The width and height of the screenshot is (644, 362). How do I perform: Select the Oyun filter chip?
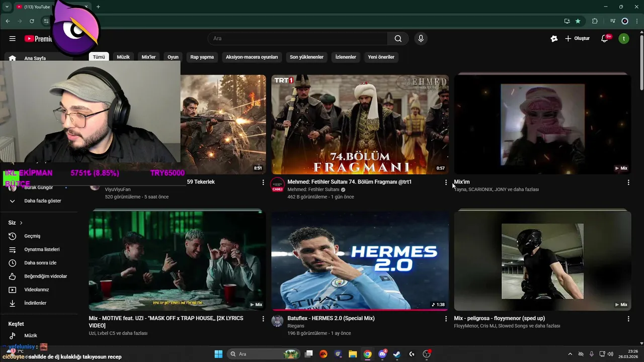[173, 57]
